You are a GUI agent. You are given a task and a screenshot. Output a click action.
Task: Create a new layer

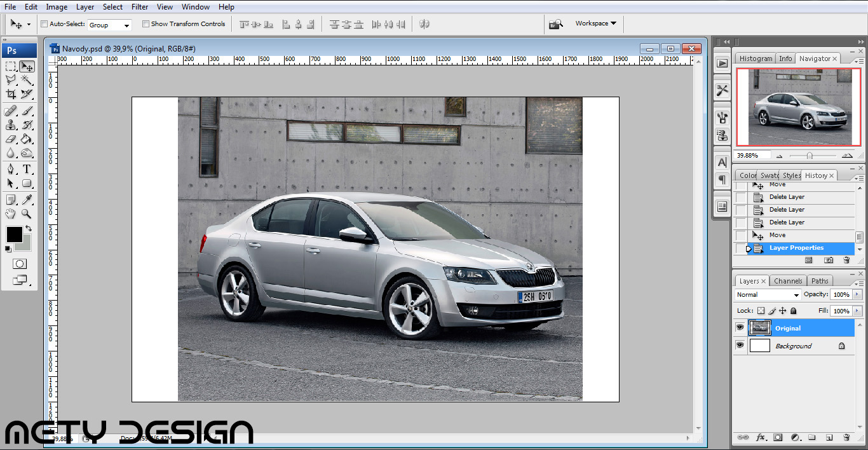click(x=829, y=437)
